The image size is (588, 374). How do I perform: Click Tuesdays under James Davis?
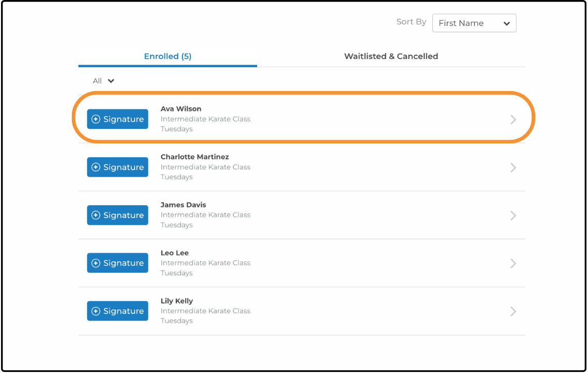tap(177, 225)
